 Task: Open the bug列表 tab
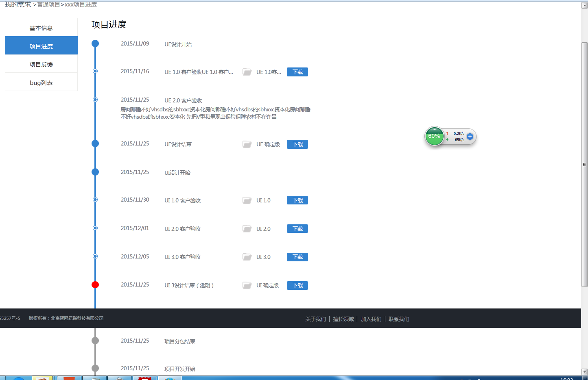[x=41, y=83]
